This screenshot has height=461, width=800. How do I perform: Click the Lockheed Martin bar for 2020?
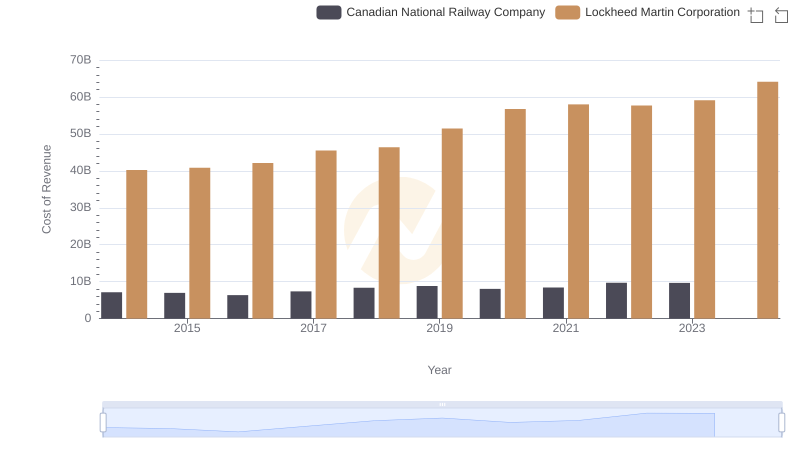515,213
